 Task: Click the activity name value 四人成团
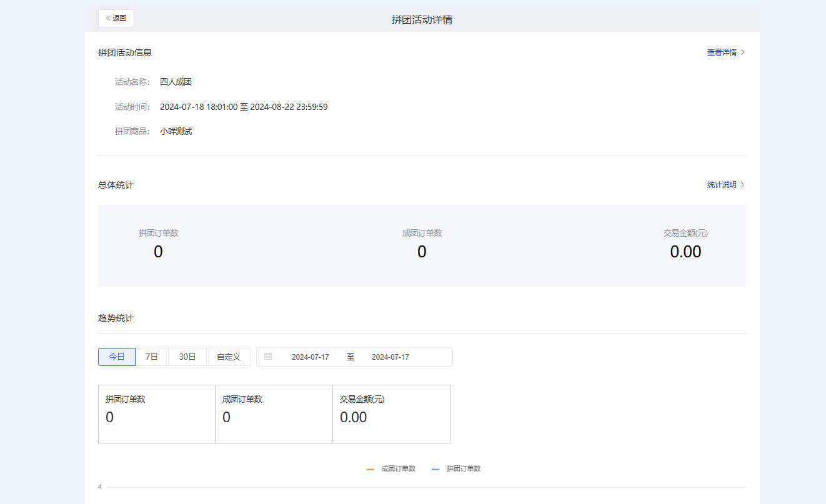click(176, 82)
